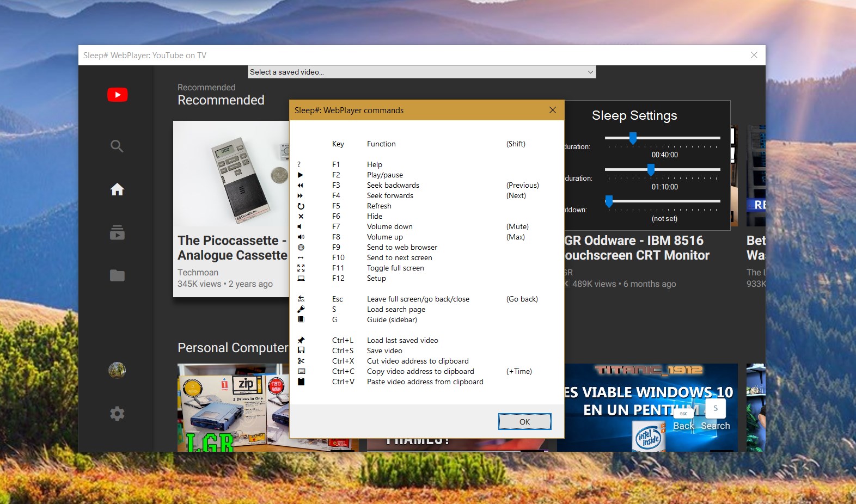Click the Save video floppy disk icon
Image resolution: width=856 pixels, height=504 pixels.
(x=301, y=351)
